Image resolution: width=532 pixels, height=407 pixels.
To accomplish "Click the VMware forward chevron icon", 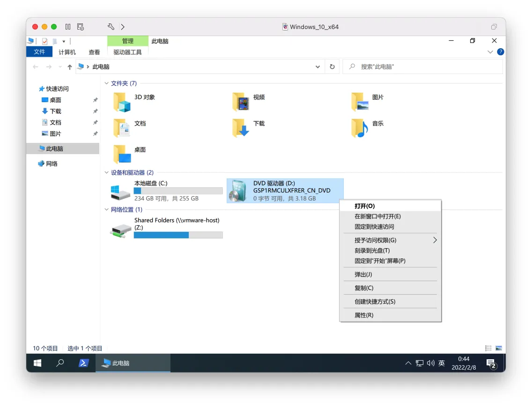I will (x=123, y=27).
